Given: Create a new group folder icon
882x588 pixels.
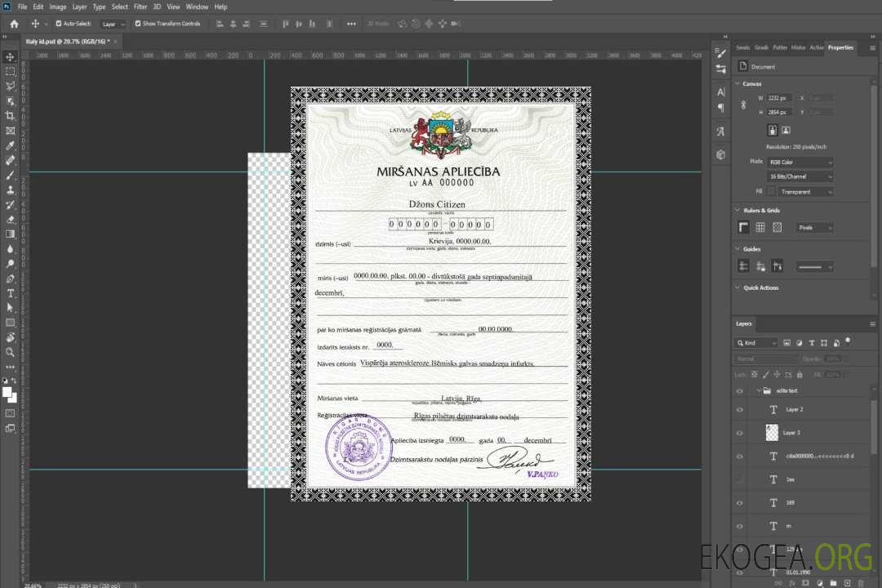Looking at the screenshot, I should tap(833, 583).
